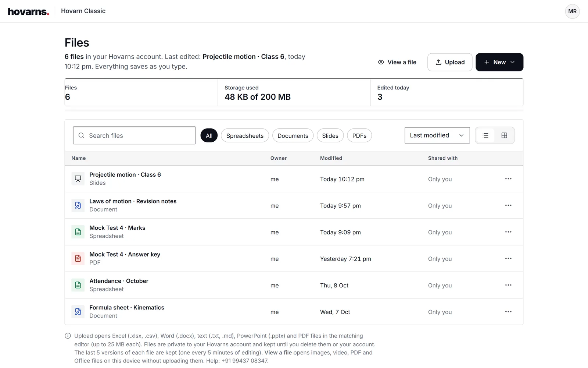
Task: Click the hovarns logo
Action: coord(28,11)
